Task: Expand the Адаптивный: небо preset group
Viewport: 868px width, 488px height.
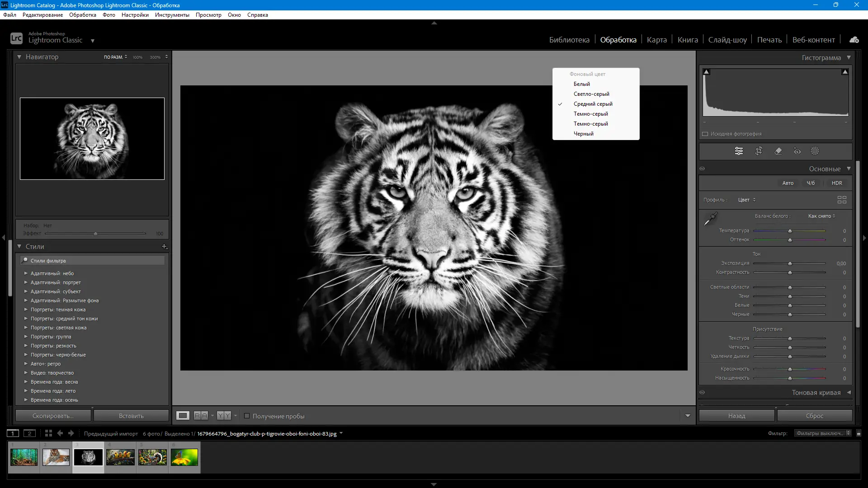Action: tap(26, 273)
